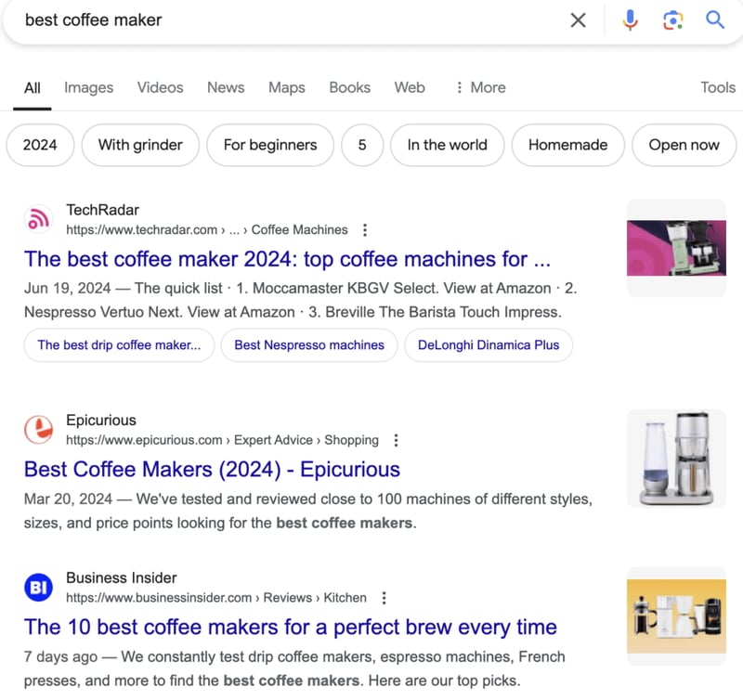
Task: Click the Best Nespresso machines sitelink chip
Action: point(308,344)
